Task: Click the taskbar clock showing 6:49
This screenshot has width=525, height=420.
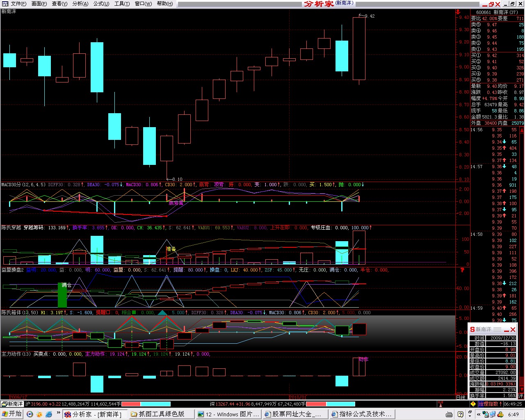Action: click(514, 414)
